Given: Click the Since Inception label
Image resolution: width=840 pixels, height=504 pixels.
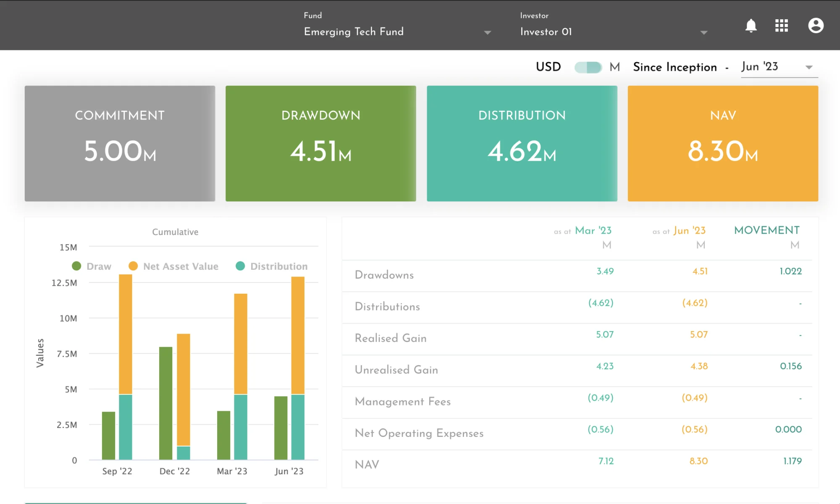Looking at the screenshot, I should click(675, 67).
